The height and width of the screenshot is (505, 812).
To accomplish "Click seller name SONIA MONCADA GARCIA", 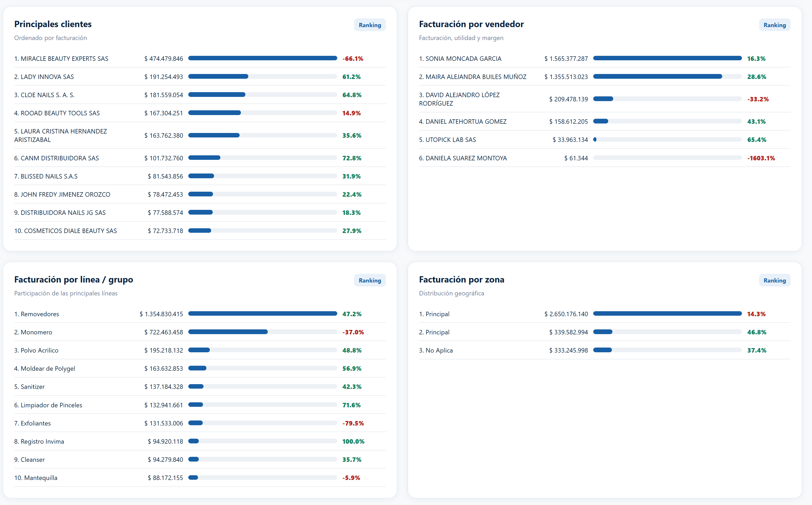I will pos(463,59).
